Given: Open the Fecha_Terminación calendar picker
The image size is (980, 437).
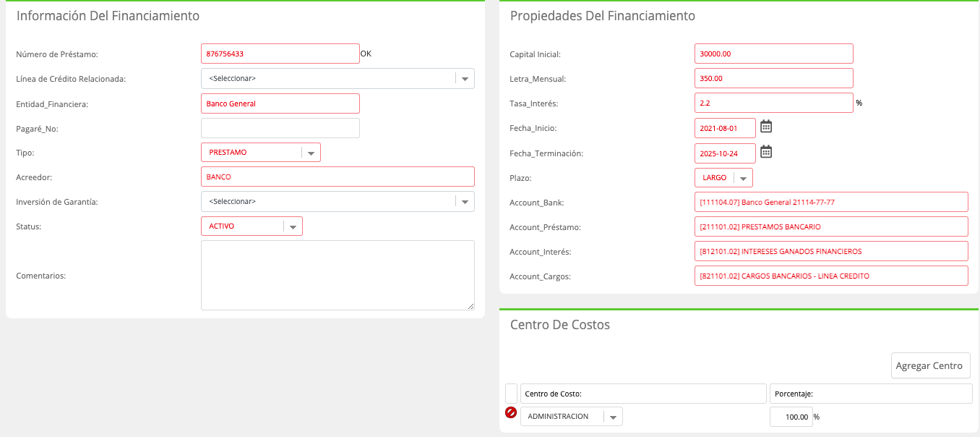Looking at the screenshot, I should 766,152.
